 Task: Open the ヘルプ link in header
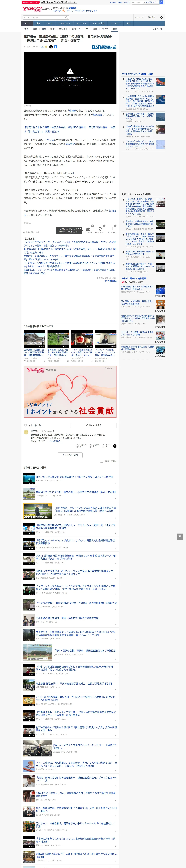click(127, 2)
